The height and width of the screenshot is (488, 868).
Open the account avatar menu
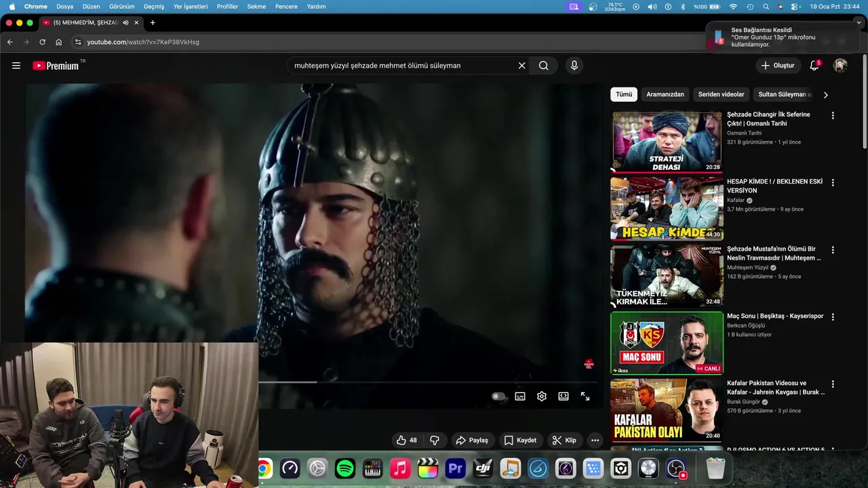[840, 66]
